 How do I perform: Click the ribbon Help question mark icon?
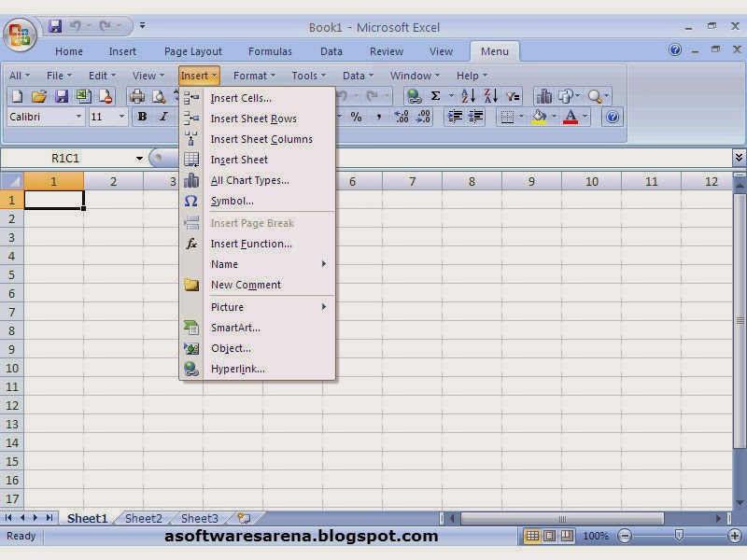point(674,49)
